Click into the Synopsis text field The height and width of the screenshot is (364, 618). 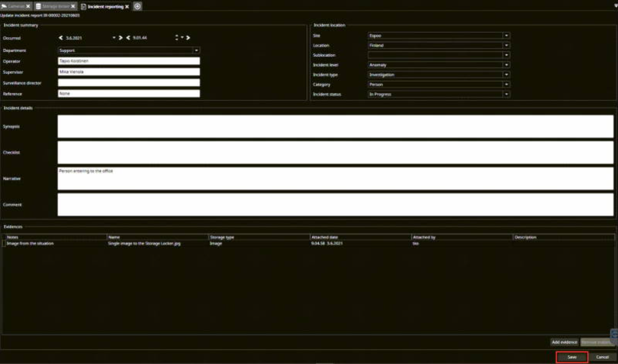pos(335,127)
